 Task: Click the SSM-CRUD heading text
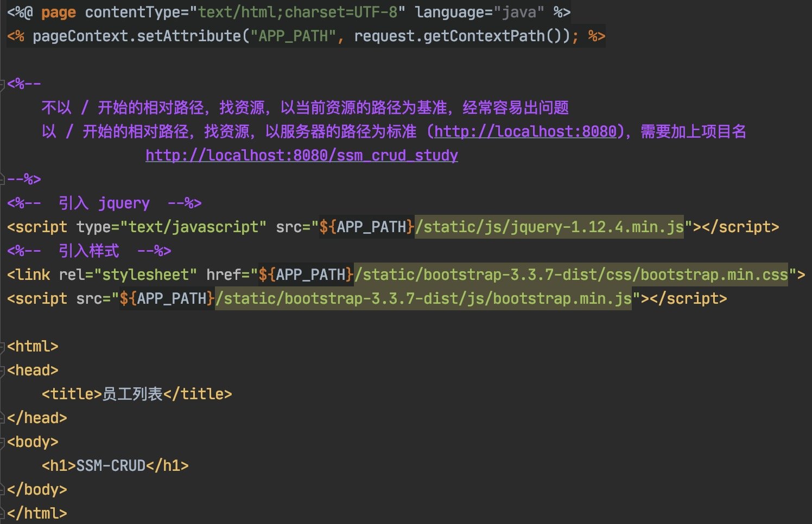tap(111, 466)
